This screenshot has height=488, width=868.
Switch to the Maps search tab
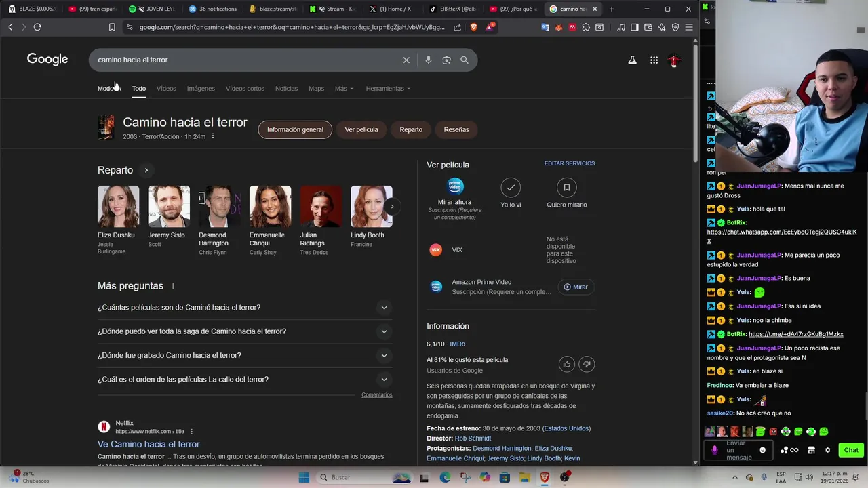pyautogui.click(x=316, y=89)
